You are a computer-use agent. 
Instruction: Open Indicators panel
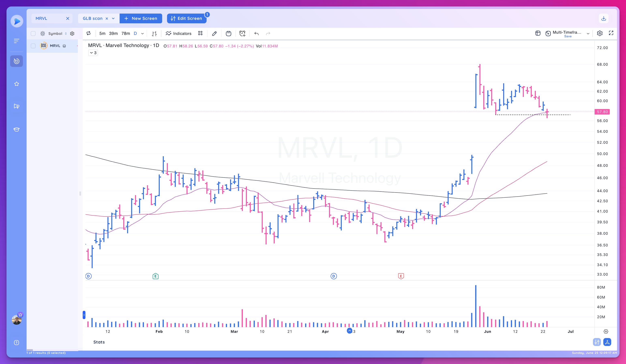pos(178,33)
